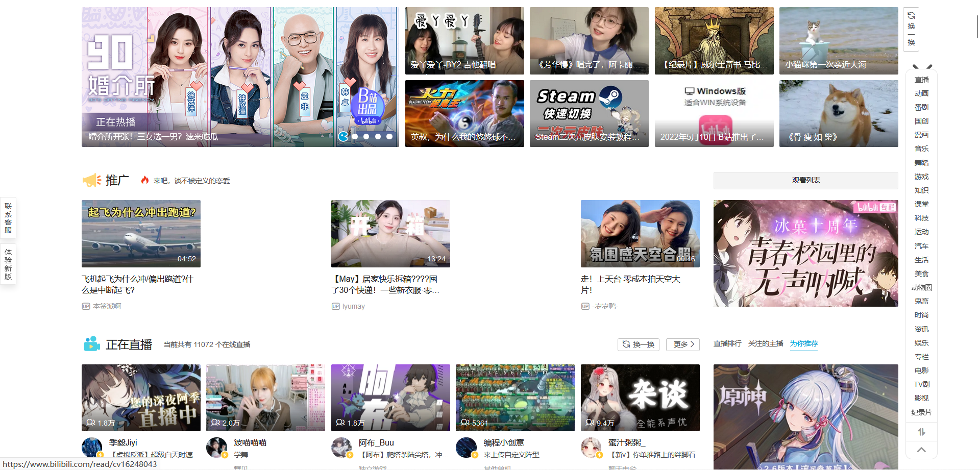
Task: Click the active first carousel indicator
Action: pos(344,136)
